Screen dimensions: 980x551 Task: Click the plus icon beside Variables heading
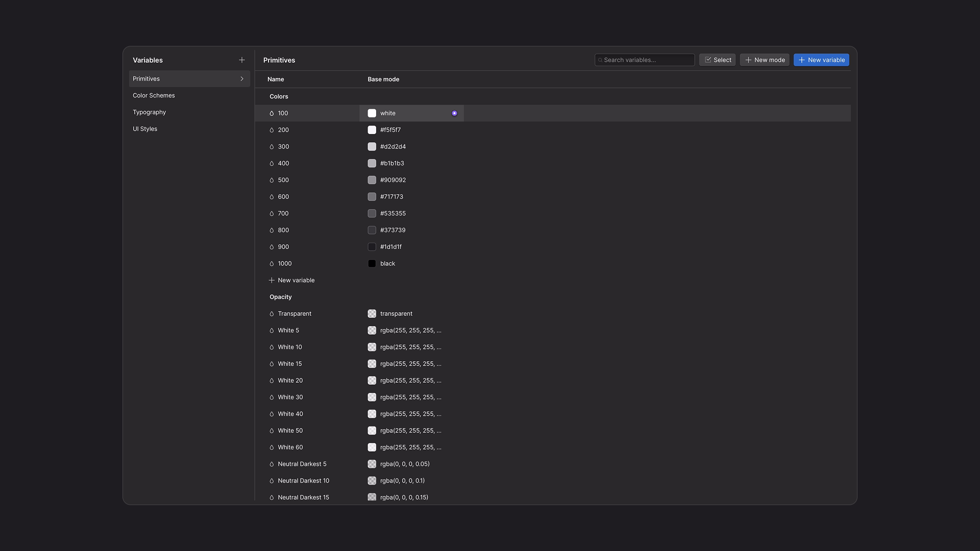(x=242, y=60)
